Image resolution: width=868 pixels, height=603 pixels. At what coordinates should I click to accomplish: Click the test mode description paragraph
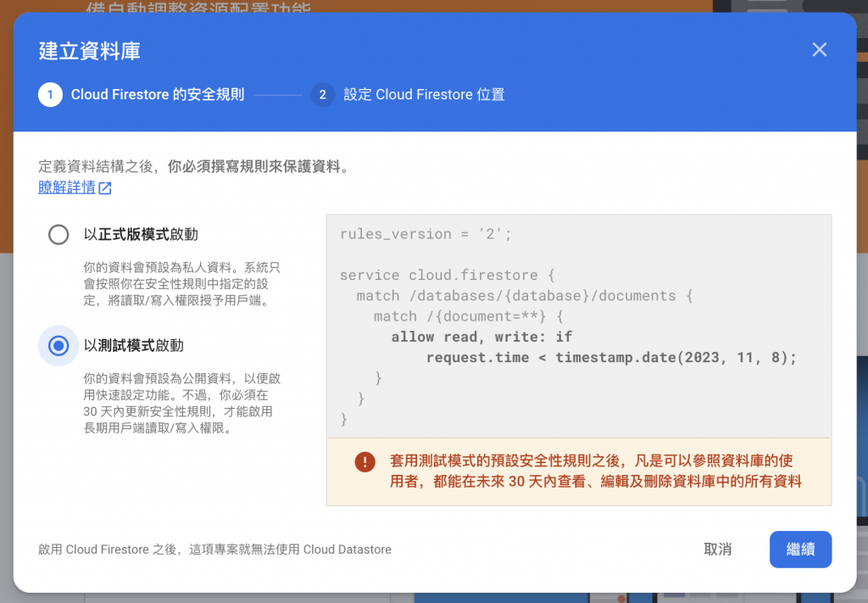[182, 403]
